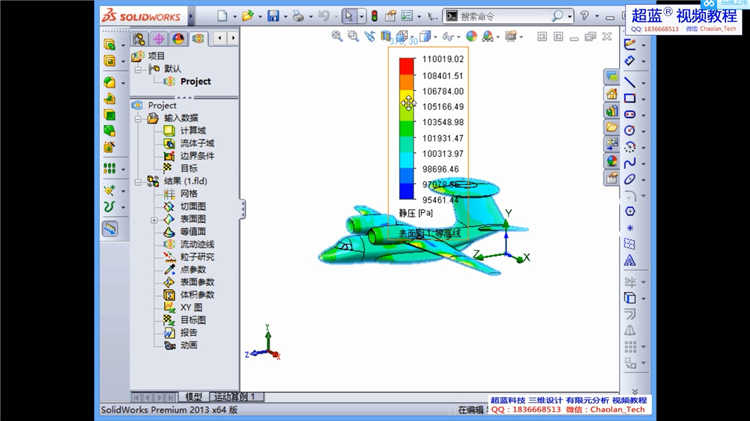Open the File Explorer folder pane tab
Screen dimensions: 750x421
(612, 127)
